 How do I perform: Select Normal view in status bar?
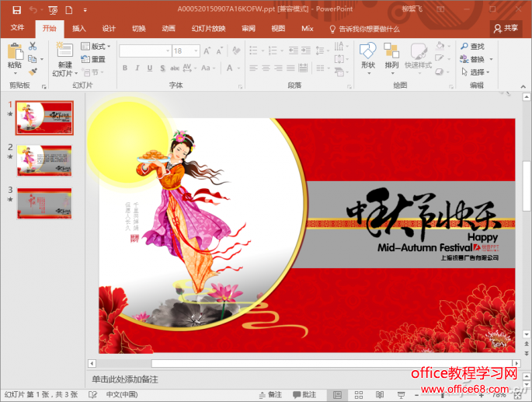tap(337, 394)
